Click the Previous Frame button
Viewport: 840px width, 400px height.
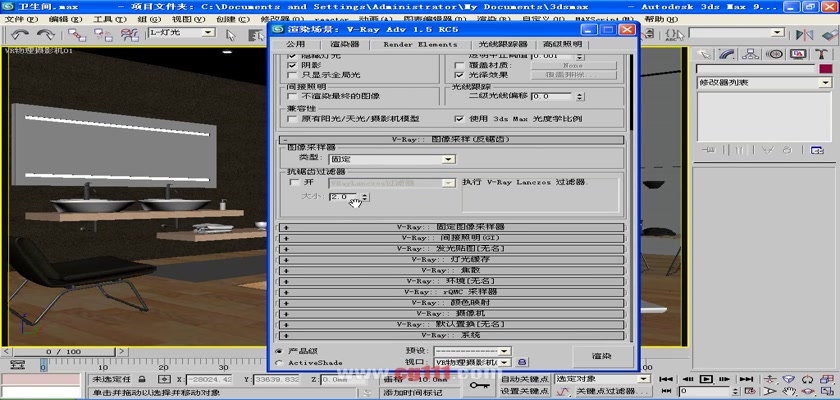point(686,379)
